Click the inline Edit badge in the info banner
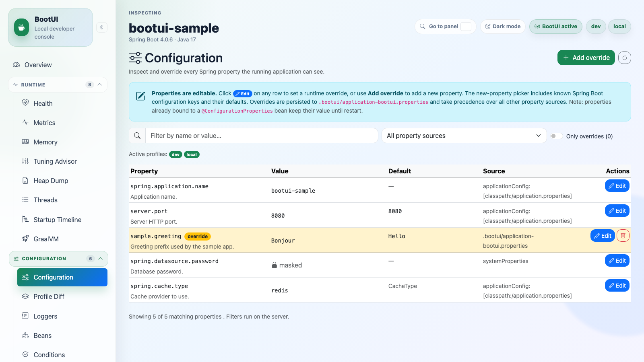This screenshot has height=362, width=644. pos(243,94)
